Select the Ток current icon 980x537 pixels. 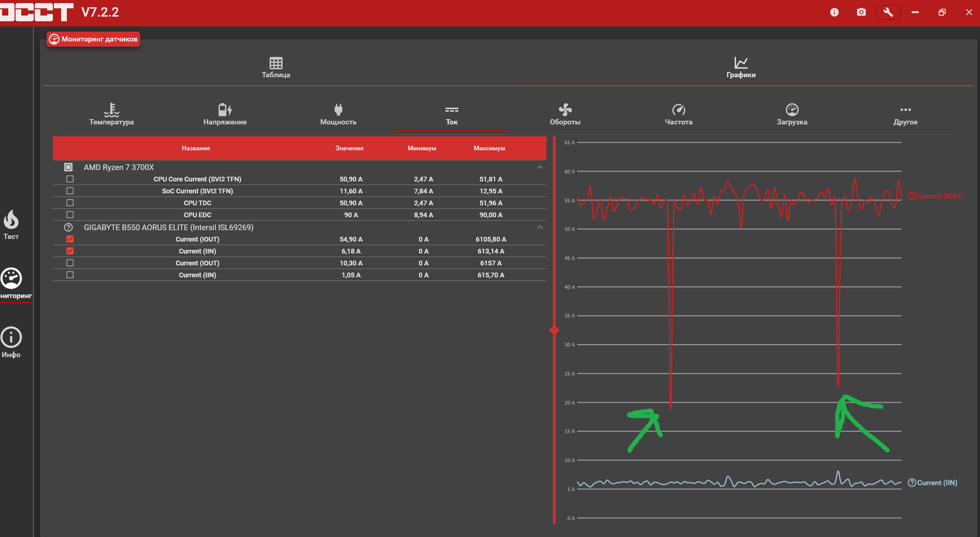coord(452,110)
